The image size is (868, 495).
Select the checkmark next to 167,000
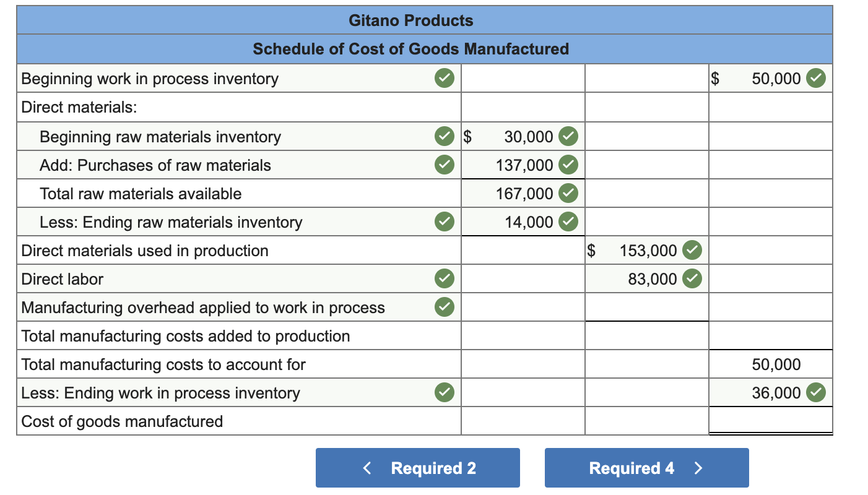tap(568, 193)
